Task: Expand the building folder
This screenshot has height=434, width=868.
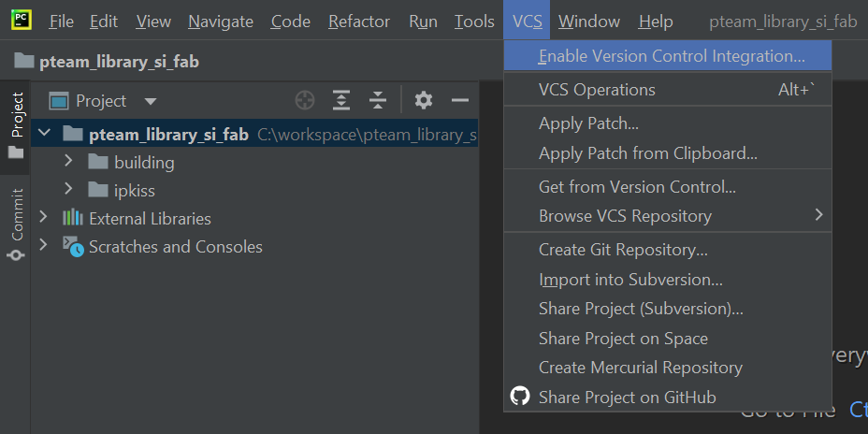Action: (68, 162)
